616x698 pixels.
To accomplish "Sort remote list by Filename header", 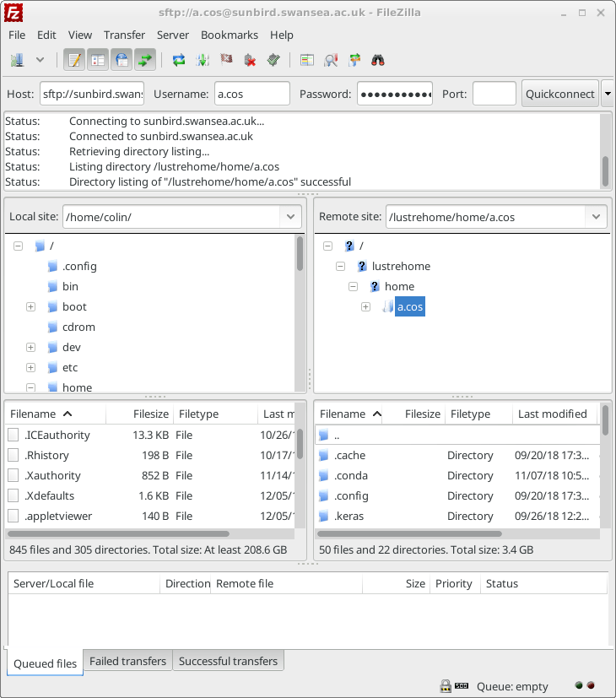I will [349, 414].
